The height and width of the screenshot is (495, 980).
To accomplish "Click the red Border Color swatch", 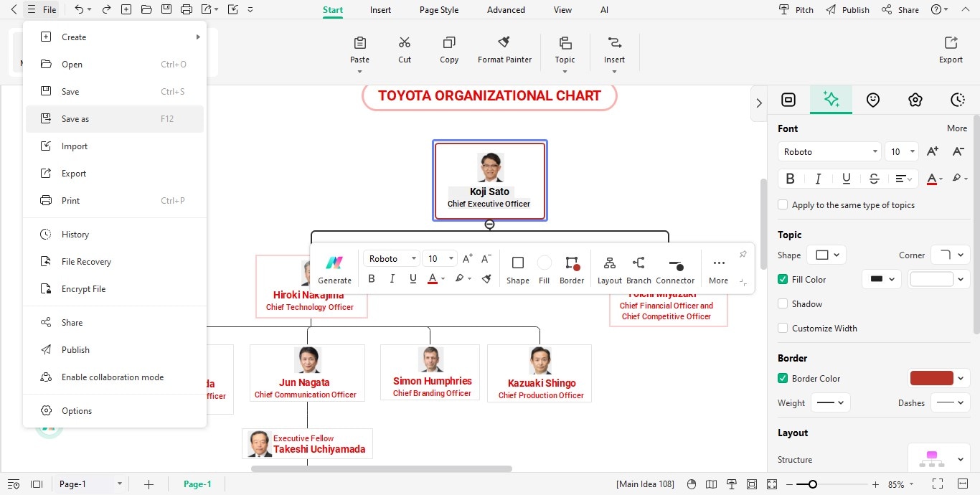I will coord(931,378).
